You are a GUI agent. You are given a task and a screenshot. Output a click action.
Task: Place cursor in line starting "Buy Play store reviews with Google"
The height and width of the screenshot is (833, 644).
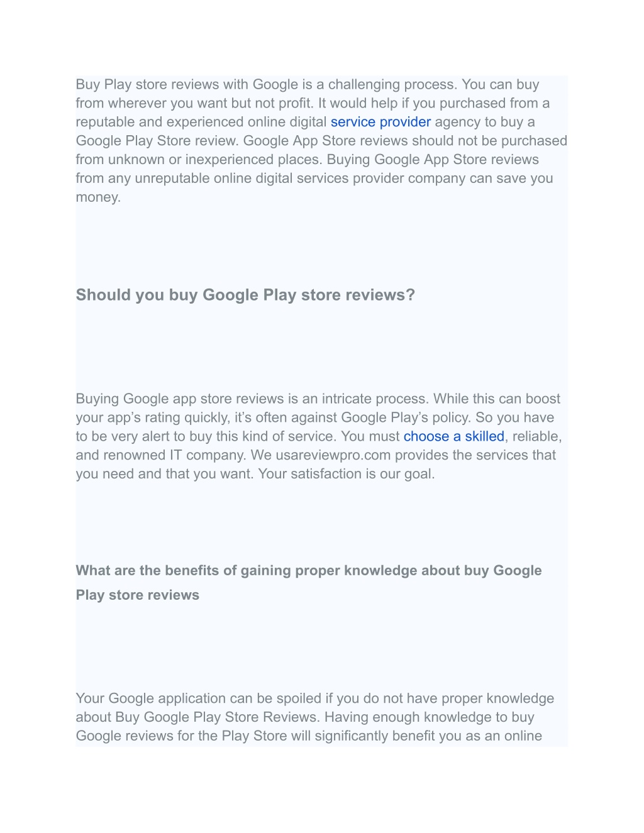308,85
